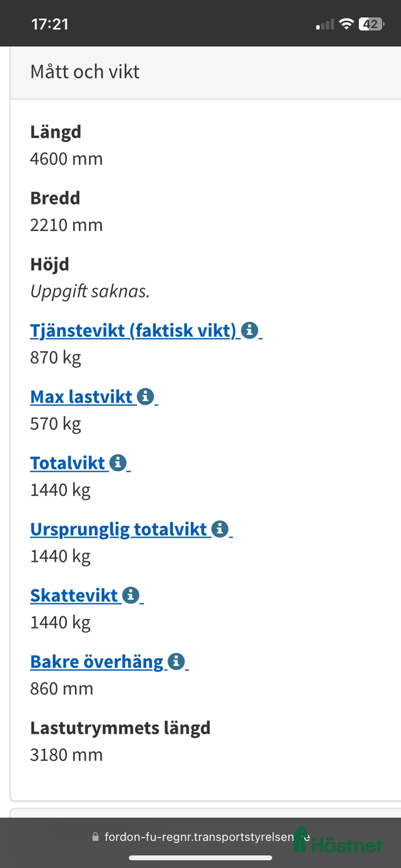Tap info icon beside Max lastvikt
Screen dimensions: 401x868
[x=144, y=397]
